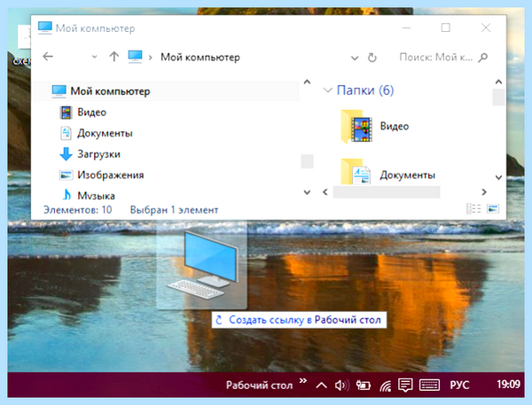The image size is (532, 405).
Task: Open Загрузки in navigation tree
Action: 98,154
